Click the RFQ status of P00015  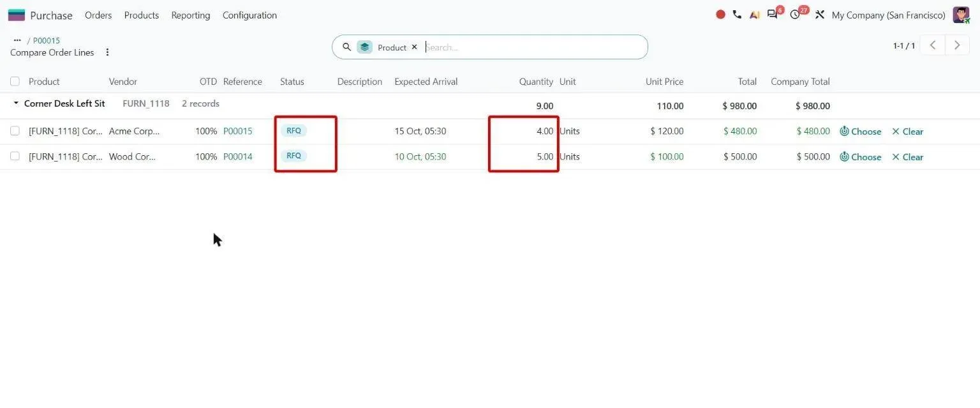click(x=293, y=131)
